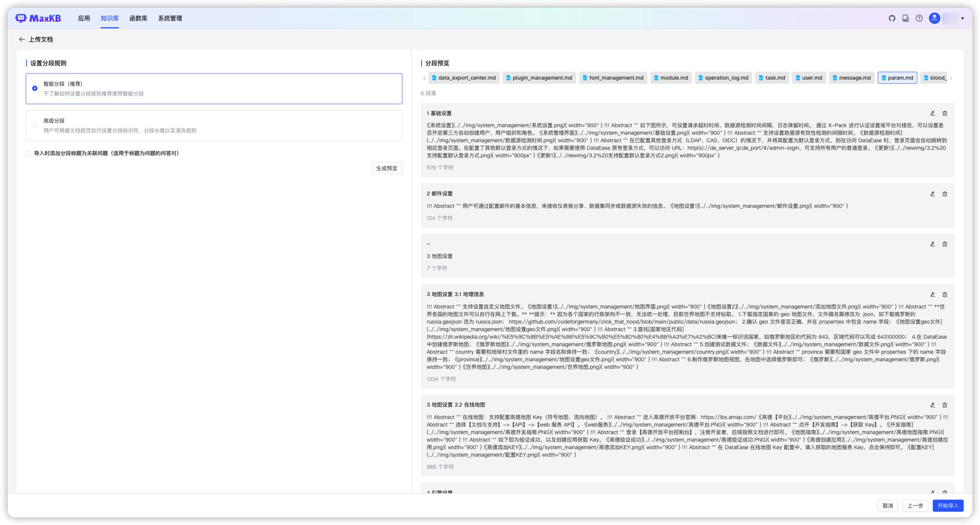Go back using 上传文档 arrow
Image resolution: width=980 pixels, height=525 pixels.
coord(22,40)
